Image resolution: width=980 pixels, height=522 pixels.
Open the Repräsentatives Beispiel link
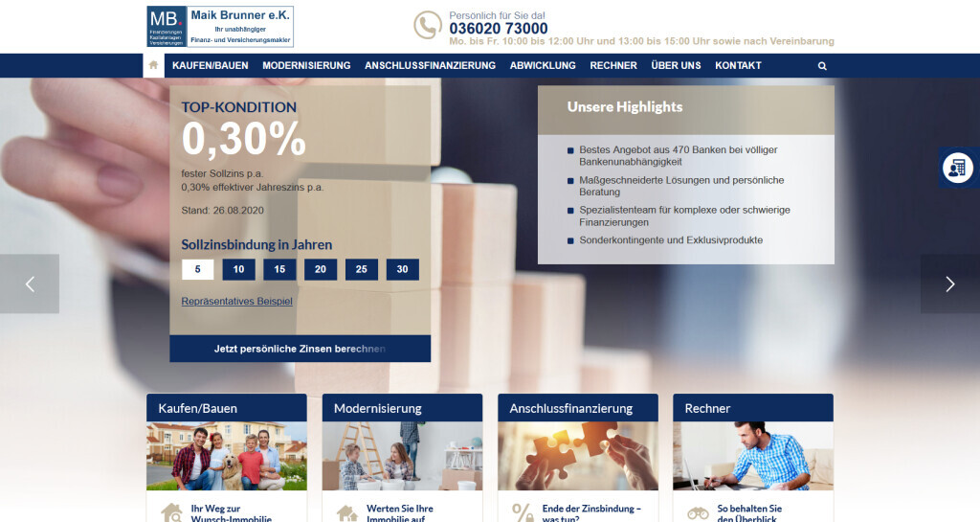236,301
